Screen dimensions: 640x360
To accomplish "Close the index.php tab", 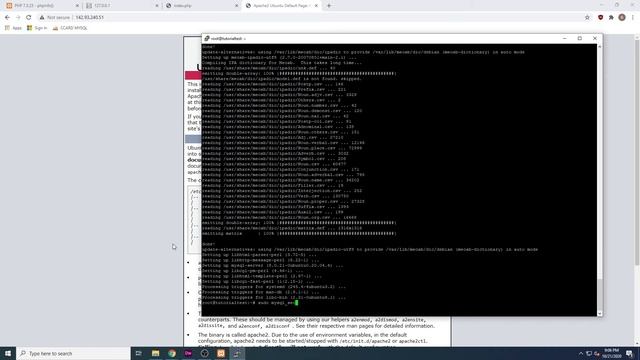I will tap(236, 6).
